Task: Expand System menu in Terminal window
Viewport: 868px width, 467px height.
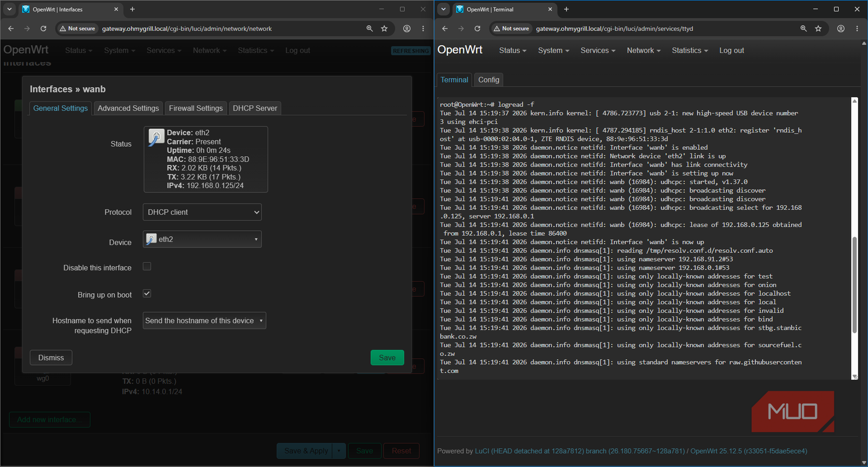Action: pos(553,50)
